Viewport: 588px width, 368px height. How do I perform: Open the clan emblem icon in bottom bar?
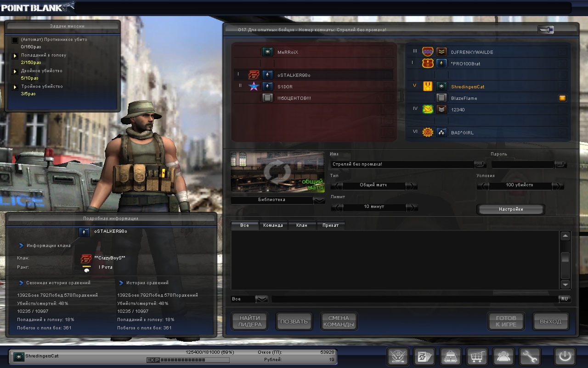[398, 356]
